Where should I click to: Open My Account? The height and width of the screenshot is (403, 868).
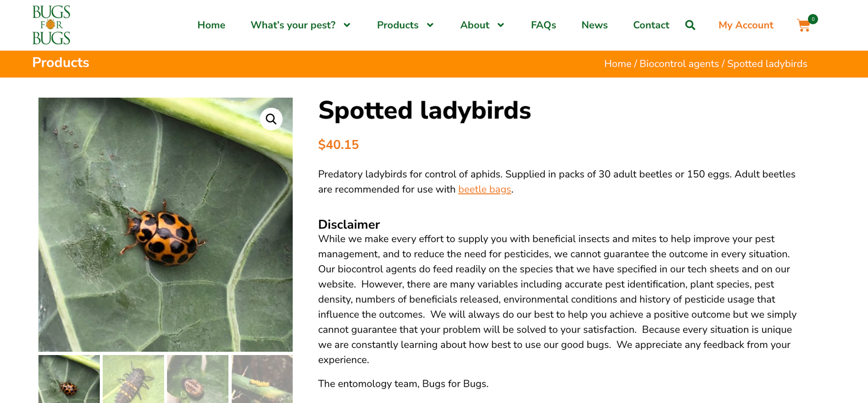point(745,25)
